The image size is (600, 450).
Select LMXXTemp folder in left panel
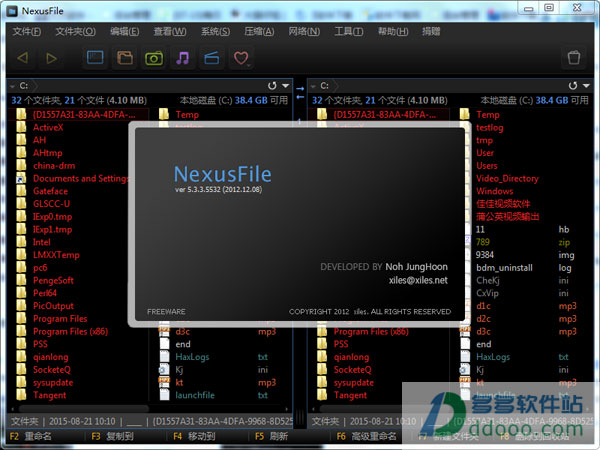point(56,255)
